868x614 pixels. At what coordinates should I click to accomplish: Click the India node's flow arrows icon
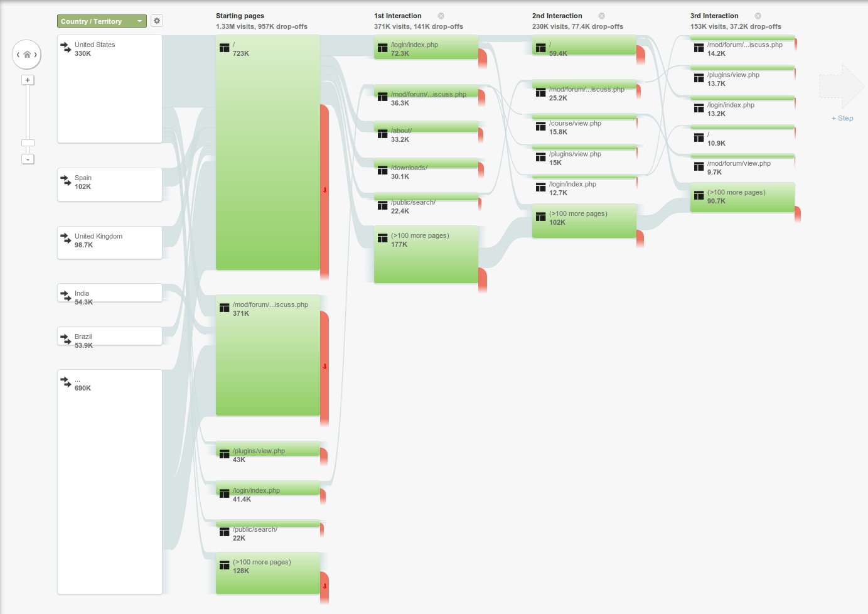pos(66,294)
